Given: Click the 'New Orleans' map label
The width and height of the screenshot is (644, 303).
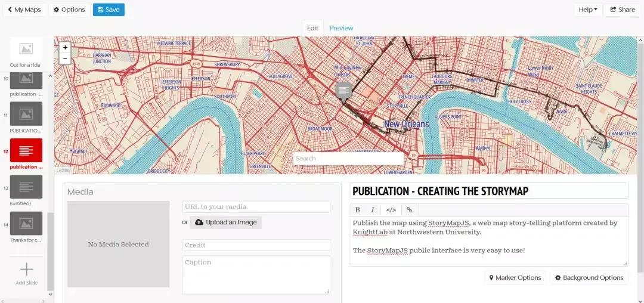Looking at the screenshot, I should 406,124.
